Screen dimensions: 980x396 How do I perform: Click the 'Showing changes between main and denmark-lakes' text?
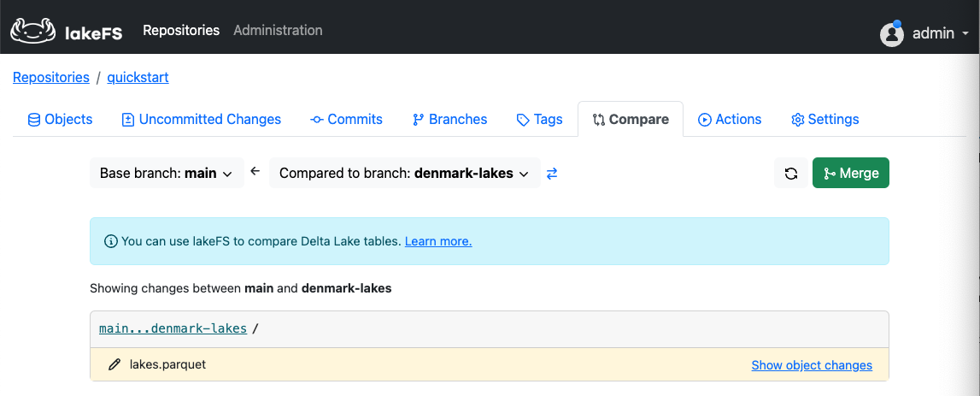241,289
